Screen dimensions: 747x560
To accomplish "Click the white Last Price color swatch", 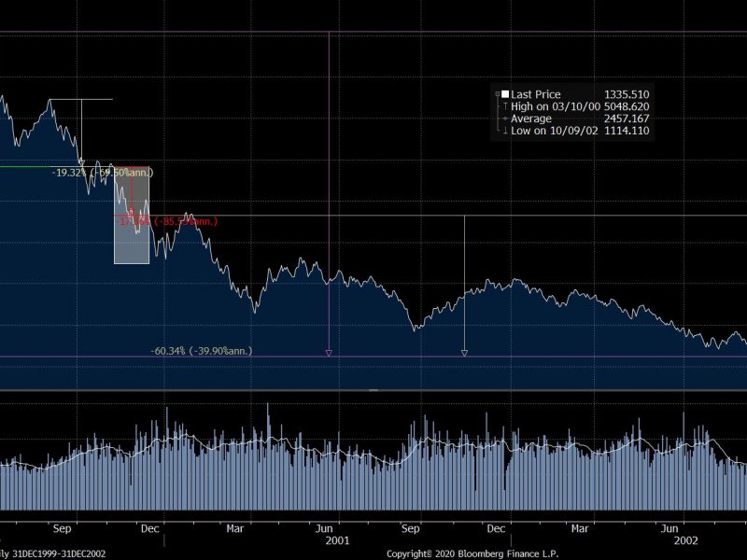I will [505, 94].
